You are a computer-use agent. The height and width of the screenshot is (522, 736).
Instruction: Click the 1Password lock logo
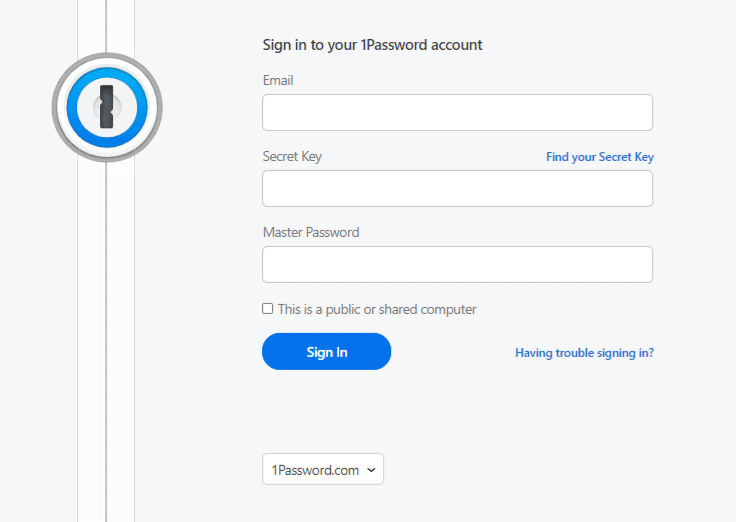tap(106, 106)
